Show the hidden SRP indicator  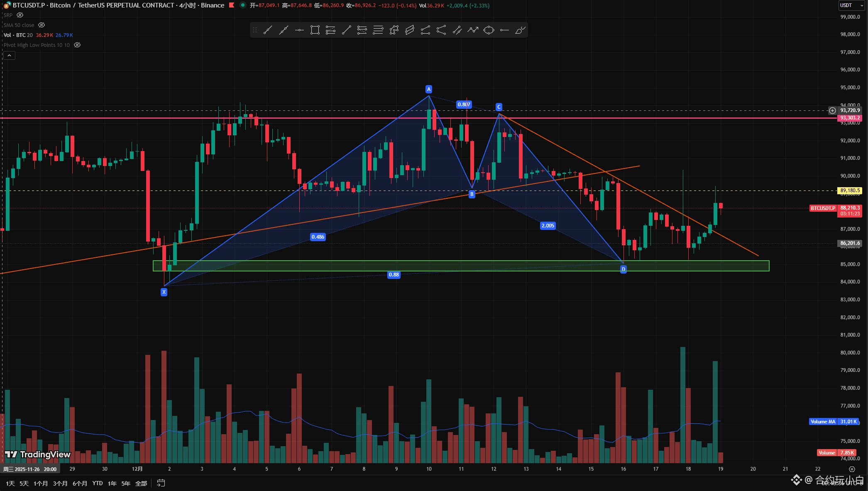tap(20, 15)
